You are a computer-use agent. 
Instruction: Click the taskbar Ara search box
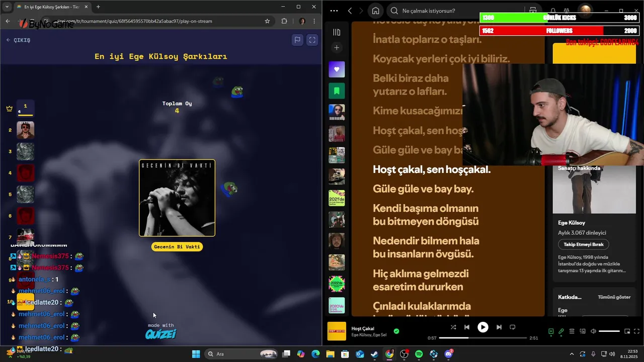pos(242,354)
